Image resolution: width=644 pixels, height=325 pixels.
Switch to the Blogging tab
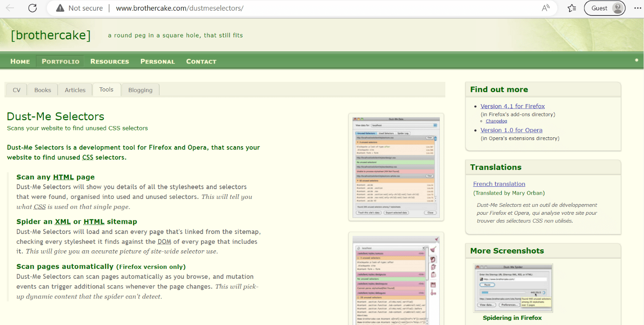pyautogui.click(x=140, y=90)
